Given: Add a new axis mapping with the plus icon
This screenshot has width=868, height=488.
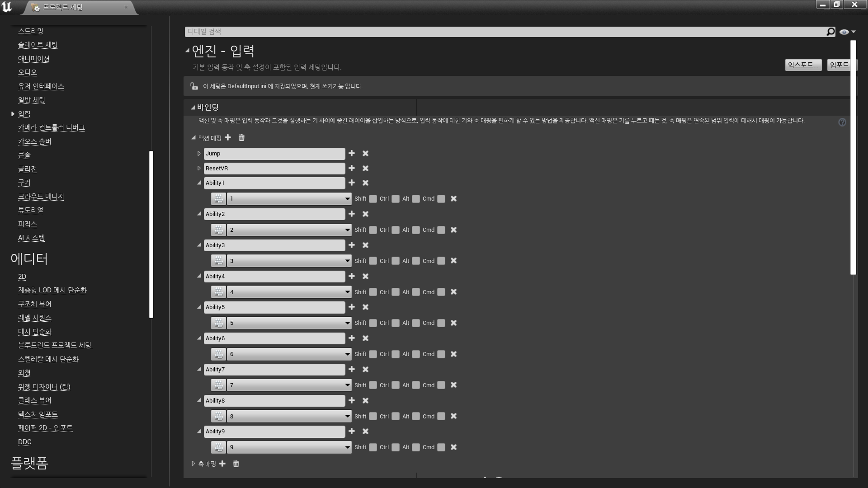Looking at the screenshot, I should point(222,464).
